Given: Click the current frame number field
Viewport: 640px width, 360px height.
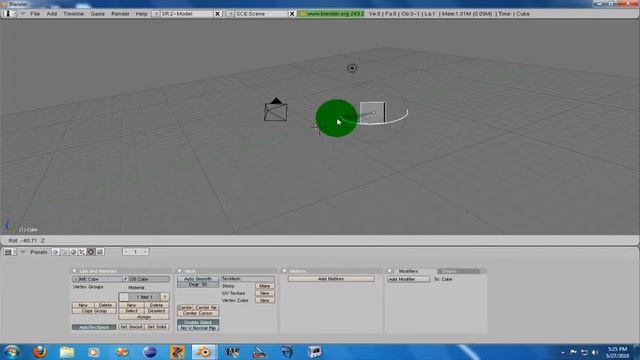Looking at the screenshot, I should [136, 252].
